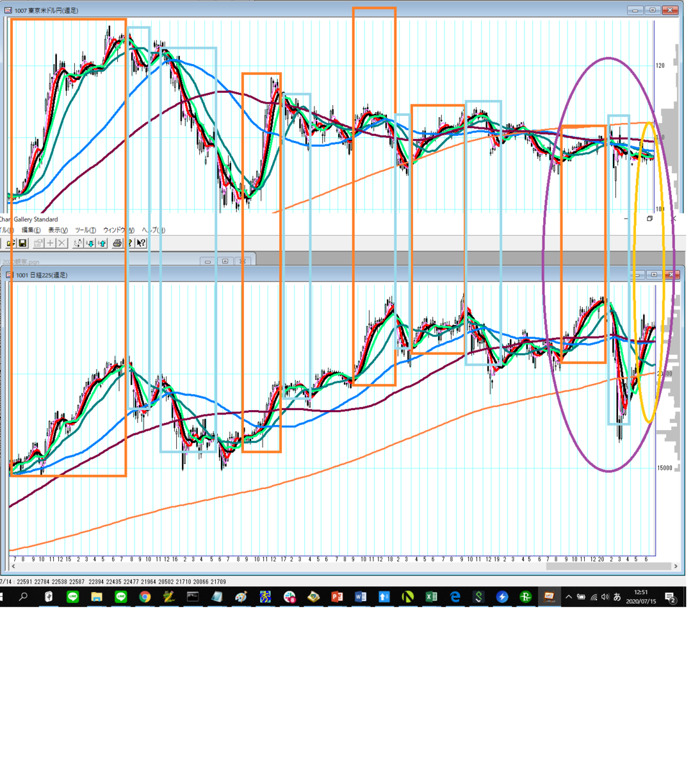Click the context help arrow-question icon
700x769 pixels.
pos(141,243)
